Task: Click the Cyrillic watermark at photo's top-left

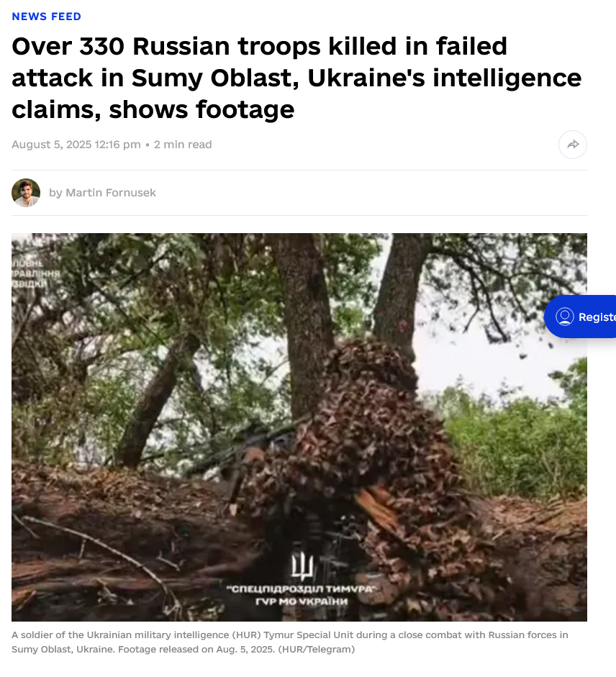Action: pos(35,273)
